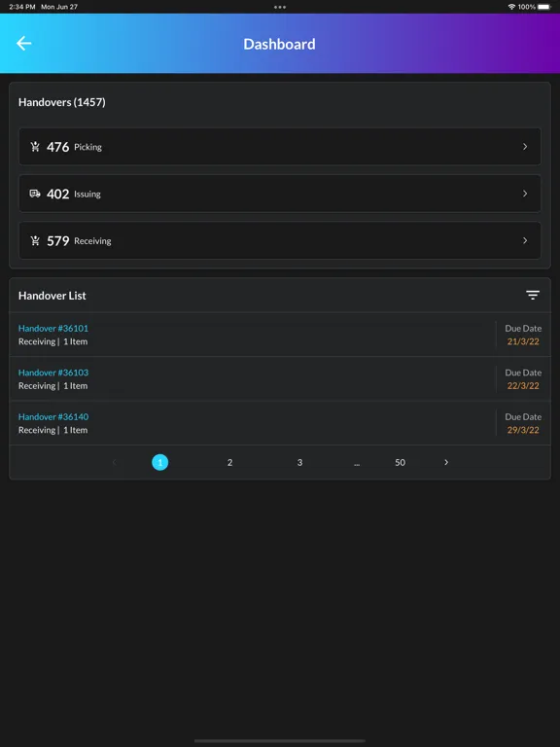Viewport: 560px width, 747px height.
Task: Jump to page 50 in pagination
Action: tap(400, 462)
